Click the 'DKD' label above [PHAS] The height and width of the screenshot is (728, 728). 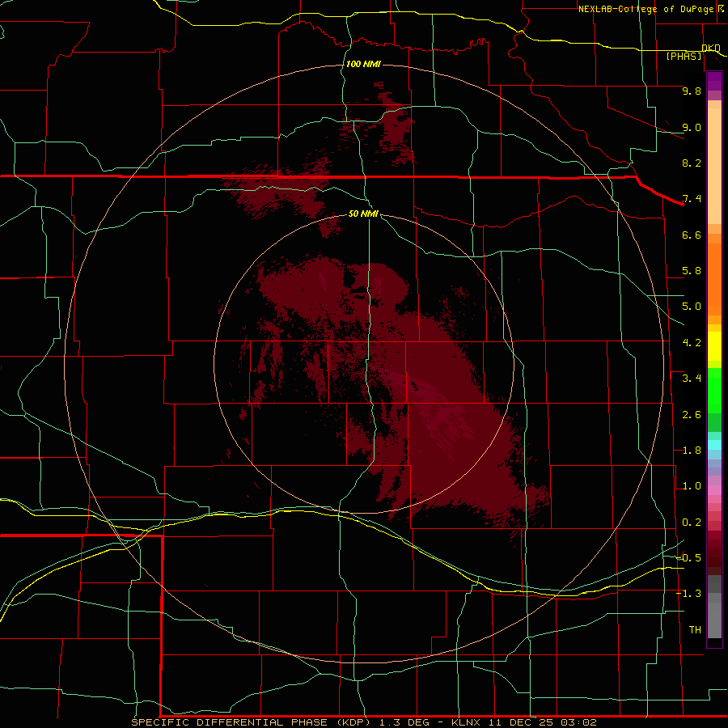click(711, 48)
